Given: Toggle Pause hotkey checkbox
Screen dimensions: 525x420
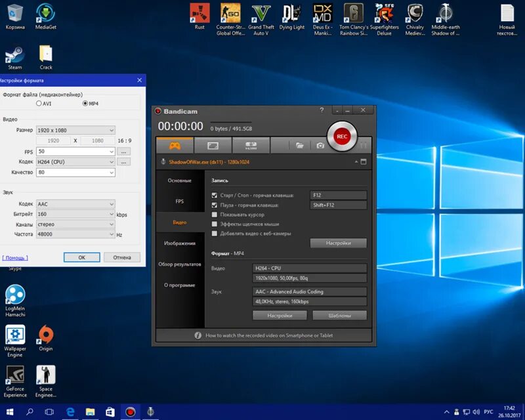Looking at the screenshot, I should [x=215, y=205].
